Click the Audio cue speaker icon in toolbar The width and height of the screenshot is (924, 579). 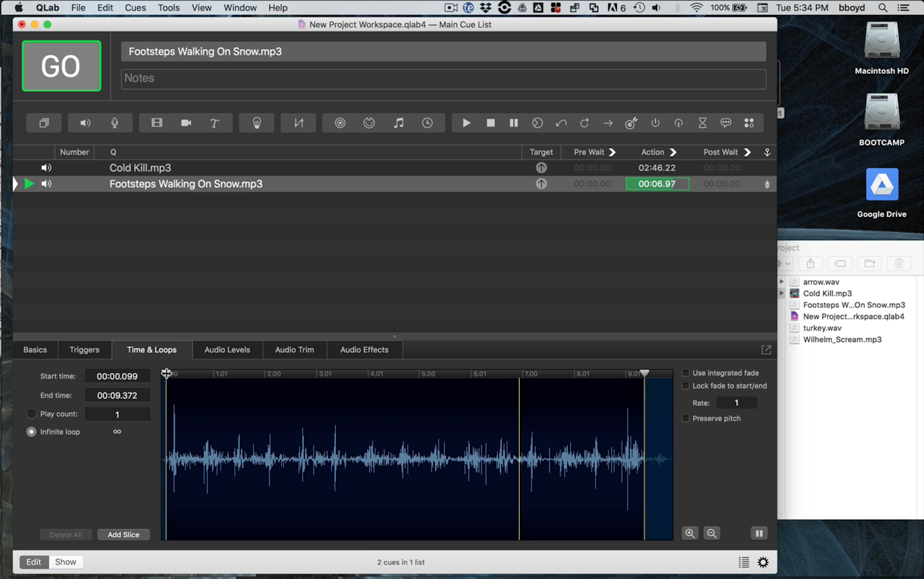point(85,123)
